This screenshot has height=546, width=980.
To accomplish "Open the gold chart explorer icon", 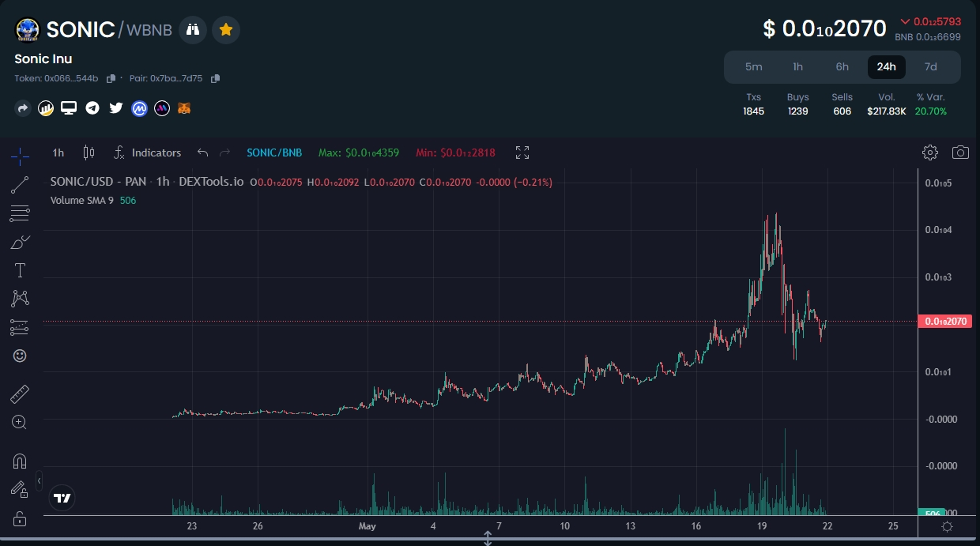I will 46,108.
